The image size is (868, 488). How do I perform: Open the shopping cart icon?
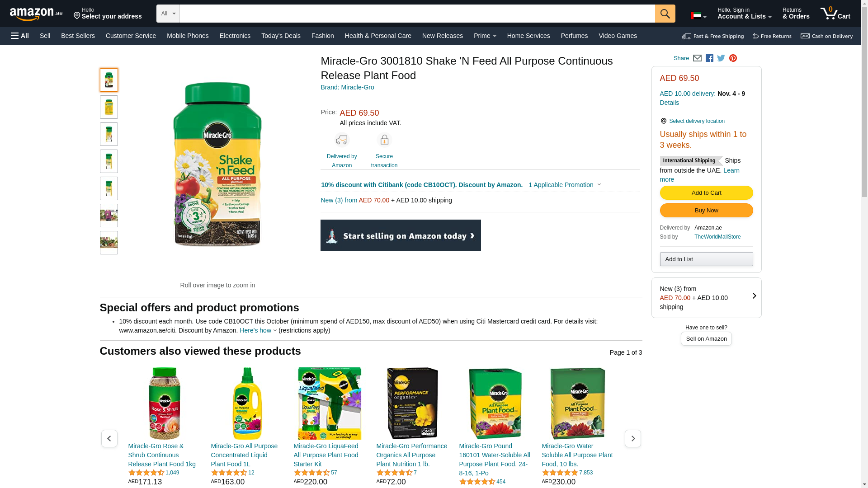[x=835, y=14]
